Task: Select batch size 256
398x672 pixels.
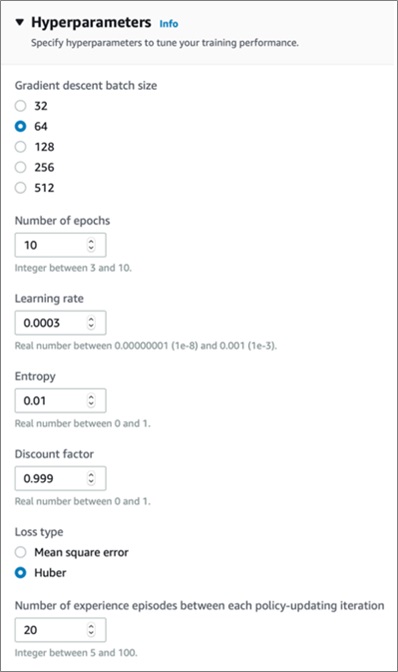Action: tap(21, 167)
